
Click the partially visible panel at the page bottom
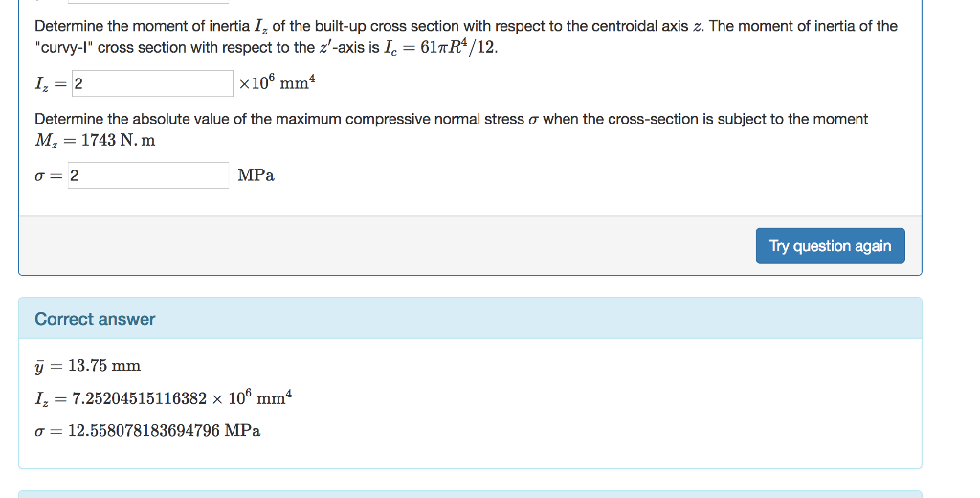469,493
